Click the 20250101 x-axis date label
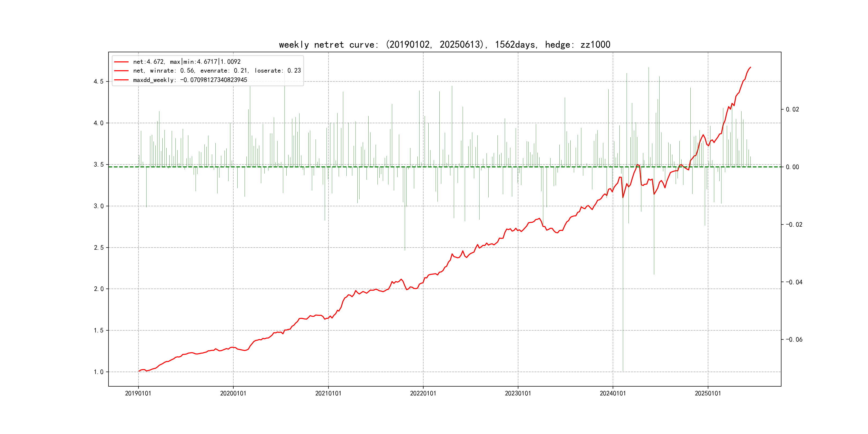 [708, 393]
